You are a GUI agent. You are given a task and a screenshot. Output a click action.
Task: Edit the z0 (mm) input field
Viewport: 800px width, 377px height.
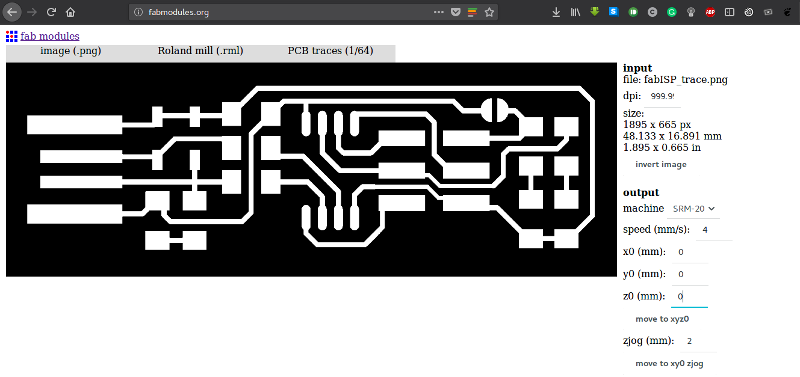pos(689,297)
